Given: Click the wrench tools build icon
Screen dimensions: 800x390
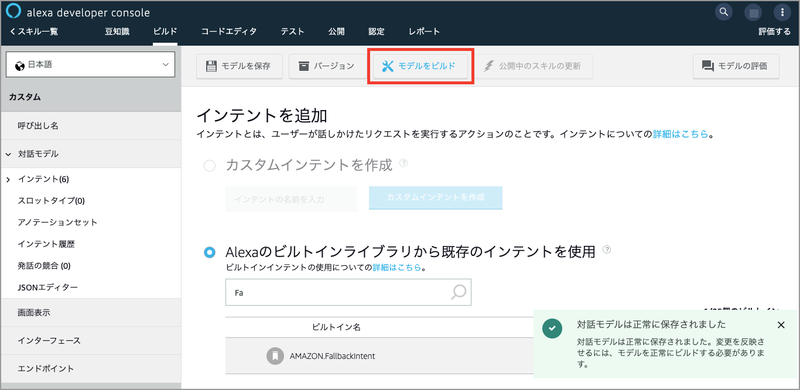Looking at the screenshot, I should [388, 66].
